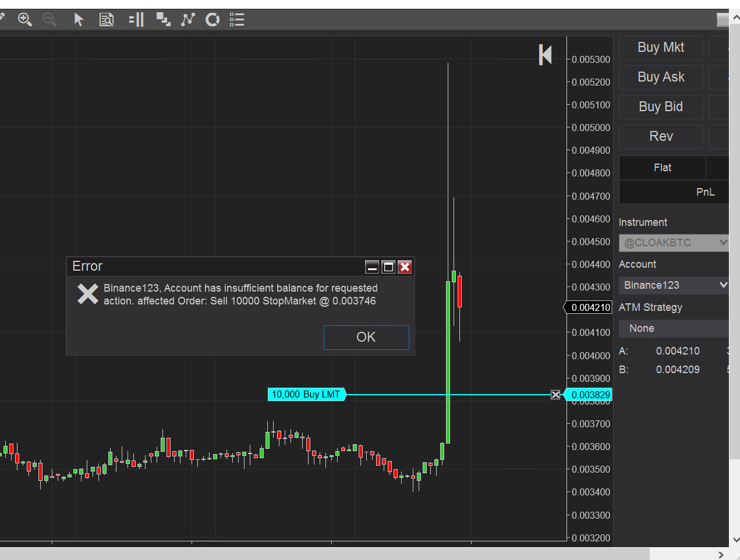Open the ATM Strategy None dropdown
740x560 pixels.
[674, 328]
